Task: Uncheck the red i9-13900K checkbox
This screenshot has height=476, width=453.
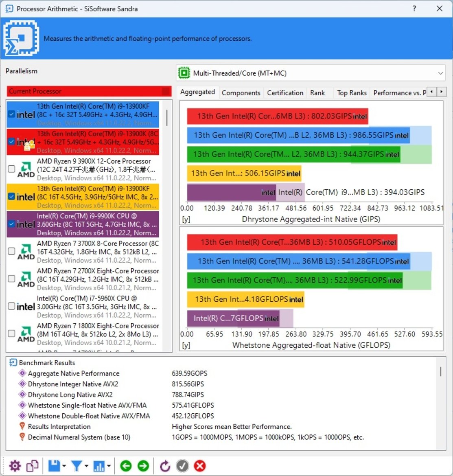Action: [x=11, y=141]
